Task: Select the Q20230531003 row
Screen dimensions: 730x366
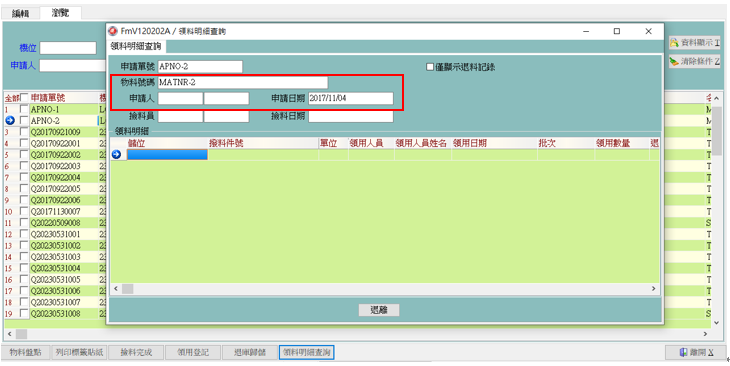Action: coord(55,257)
